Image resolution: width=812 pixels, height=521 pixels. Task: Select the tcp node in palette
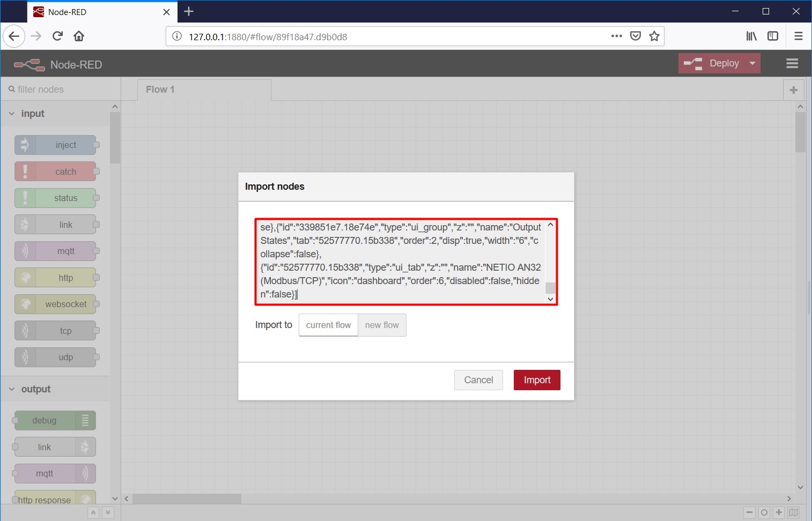[x=55, y=331]
